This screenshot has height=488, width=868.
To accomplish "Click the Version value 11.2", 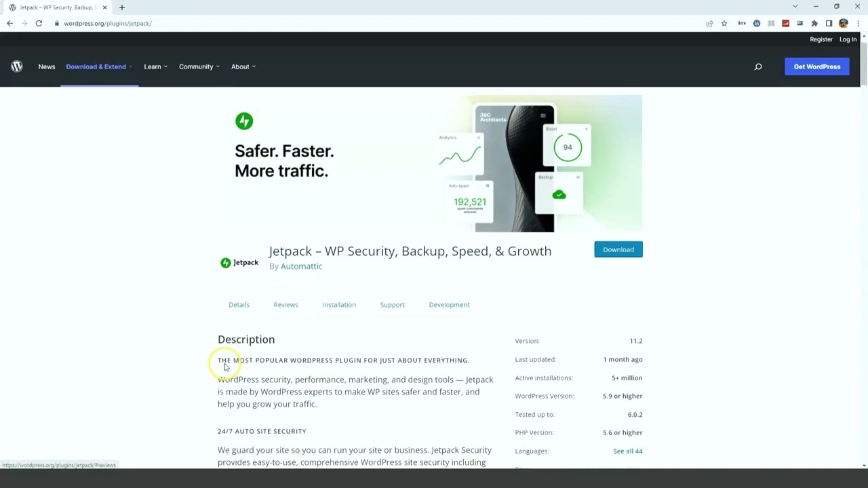I will pyautogui.click(x=636, y=341).
